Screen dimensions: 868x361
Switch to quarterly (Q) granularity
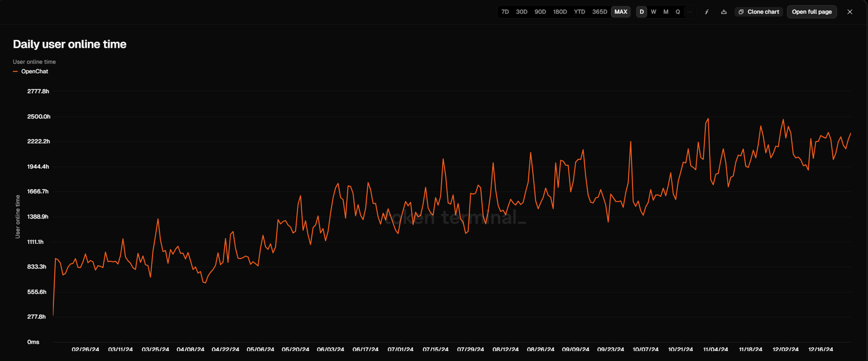pos(678,12)
